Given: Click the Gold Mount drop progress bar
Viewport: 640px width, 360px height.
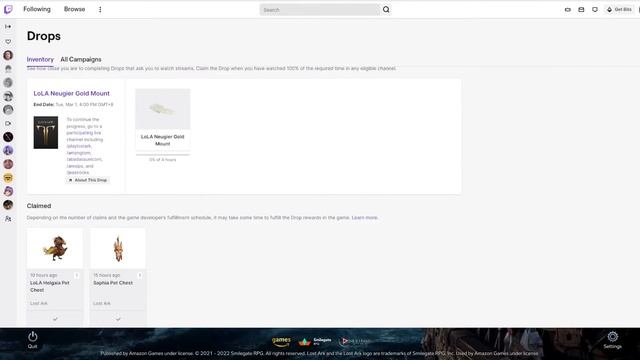Looking at the screenshot, I should (x=162, y=155).
